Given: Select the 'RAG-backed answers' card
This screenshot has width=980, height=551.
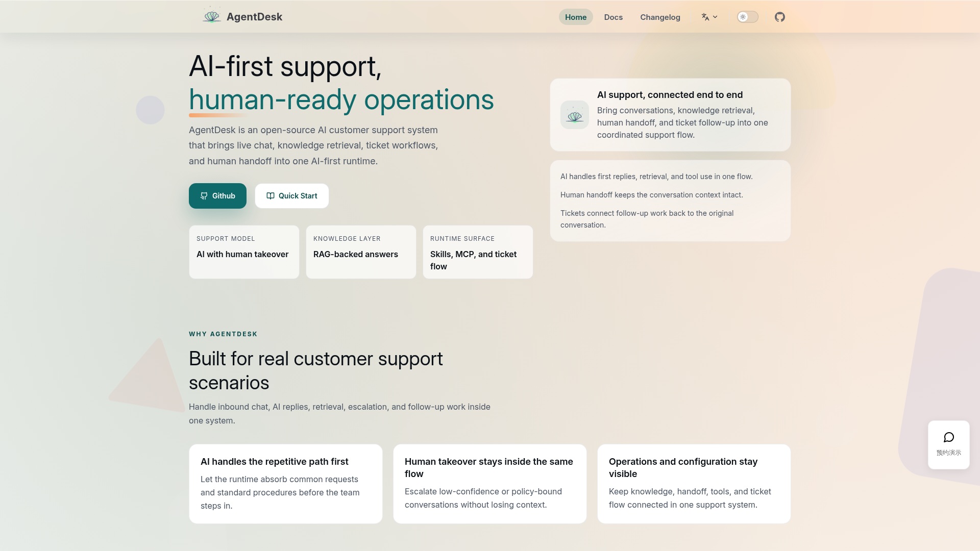Looking at the screenshot, I should (361, 252).
